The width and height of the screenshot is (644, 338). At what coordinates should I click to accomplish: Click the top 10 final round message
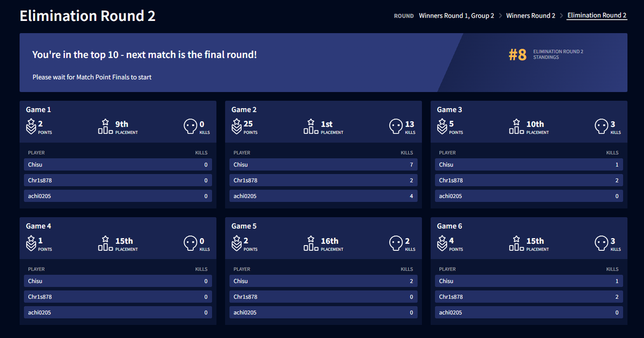coord(144,54)
